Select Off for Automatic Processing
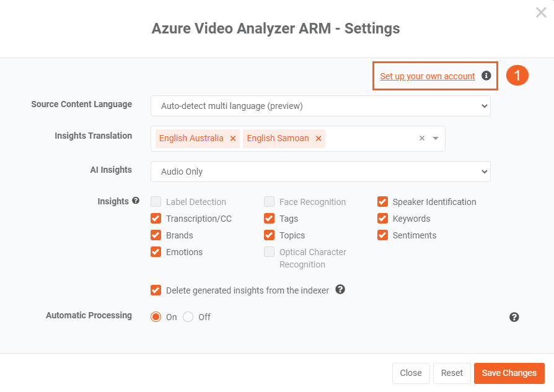Image resolution: width=554 pixels, height=392 pixels. [x=188, y=317]
